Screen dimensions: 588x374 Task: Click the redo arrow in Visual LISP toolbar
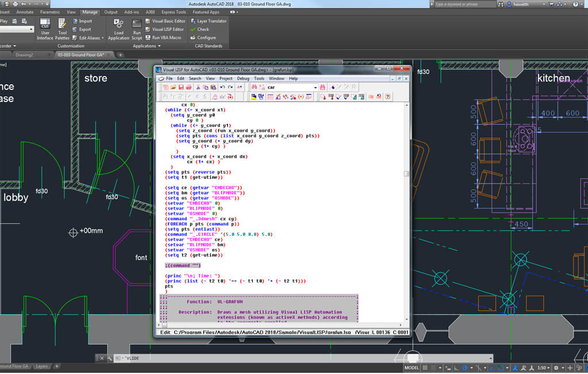[230, 87]
